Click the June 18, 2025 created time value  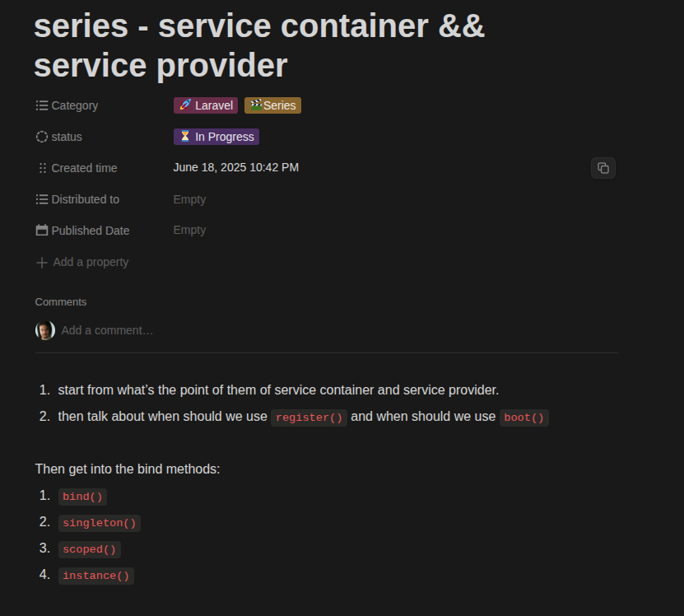pos(235,168)
